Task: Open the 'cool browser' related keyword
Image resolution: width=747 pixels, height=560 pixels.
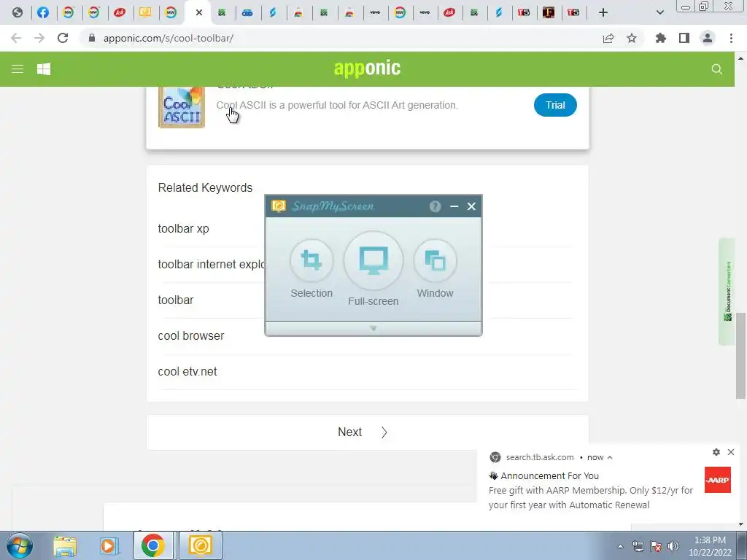Action: click(191, 335)
